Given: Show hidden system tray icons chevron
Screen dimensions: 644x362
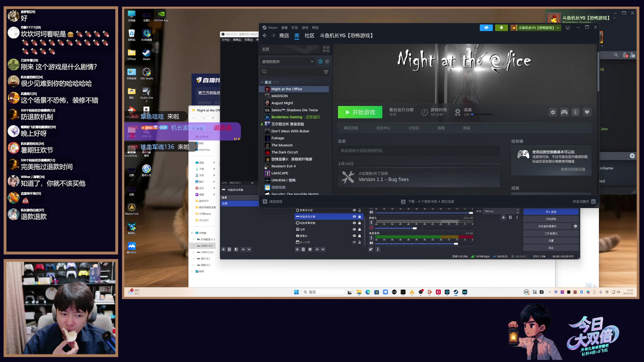Looking at the screenshot, I should 549,292.
